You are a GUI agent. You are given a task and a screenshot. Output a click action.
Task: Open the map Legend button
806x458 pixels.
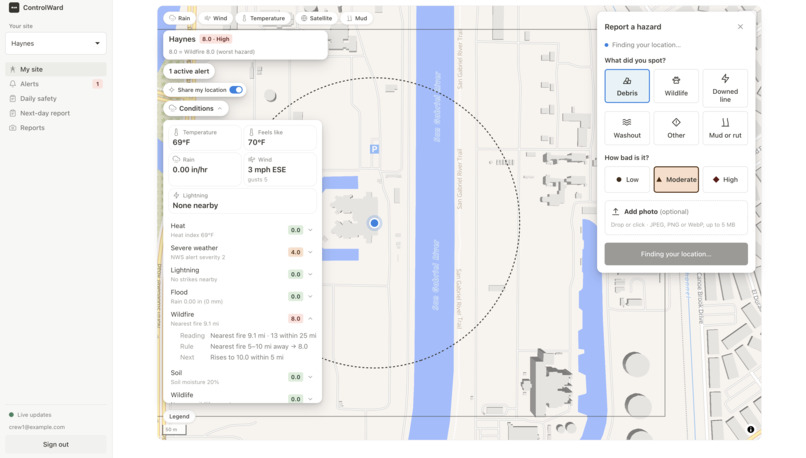click(179, 416)
